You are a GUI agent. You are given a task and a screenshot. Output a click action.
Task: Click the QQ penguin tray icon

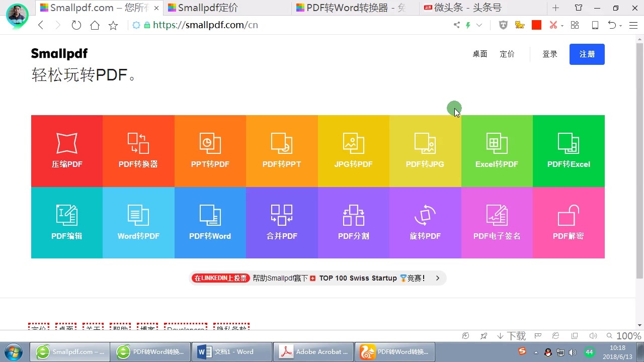[x=548, y=352]
